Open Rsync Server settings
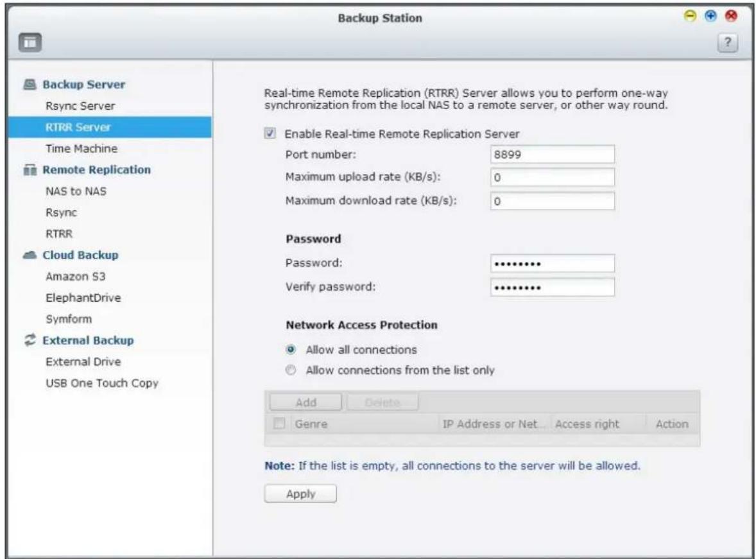This screenshot has width=756, height=559. tap(80, 106)
